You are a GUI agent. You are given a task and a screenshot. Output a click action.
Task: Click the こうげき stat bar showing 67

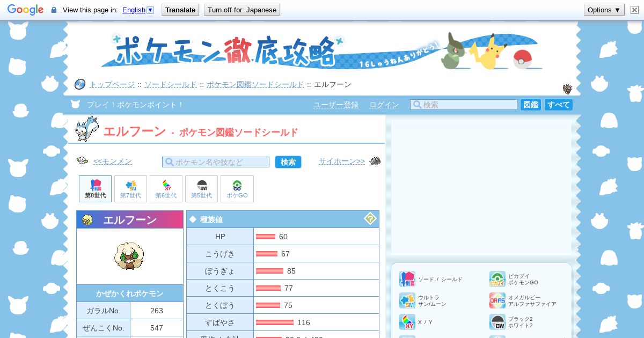tap(267, 254)
